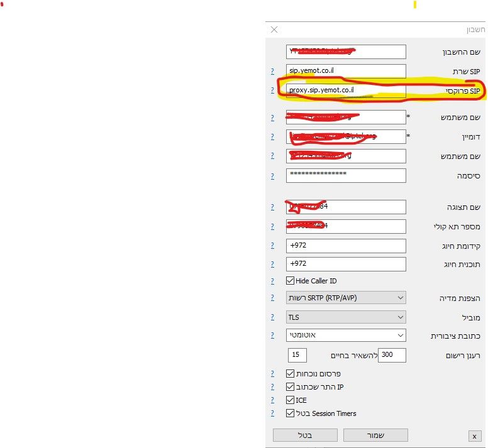Image resolution: width=488 pixels, height=448 pixels.
Task: Toggle the Hide Caller ID checkbox
Action: click(x=291, y=281)
